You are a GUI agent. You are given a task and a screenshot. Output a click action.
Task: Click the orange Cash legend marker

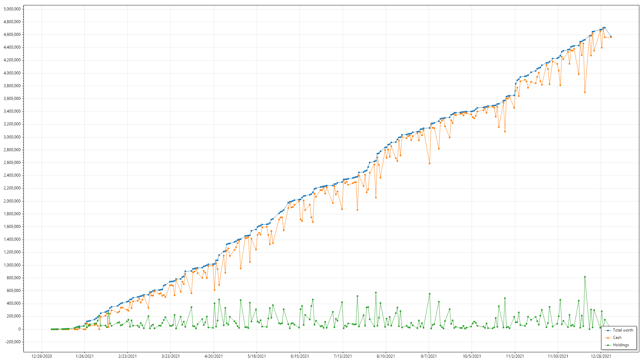click(608, 338)
